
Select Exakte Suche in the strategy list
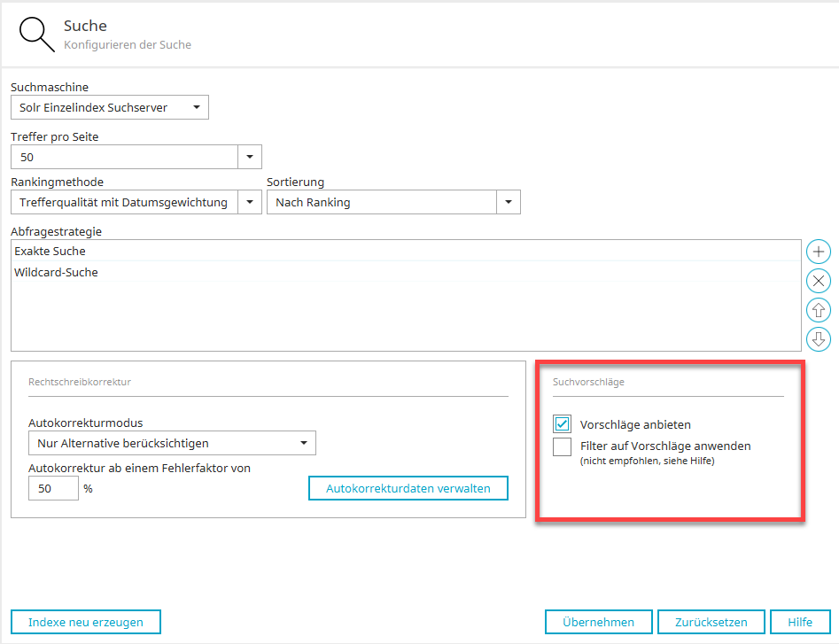coord(50,252)
